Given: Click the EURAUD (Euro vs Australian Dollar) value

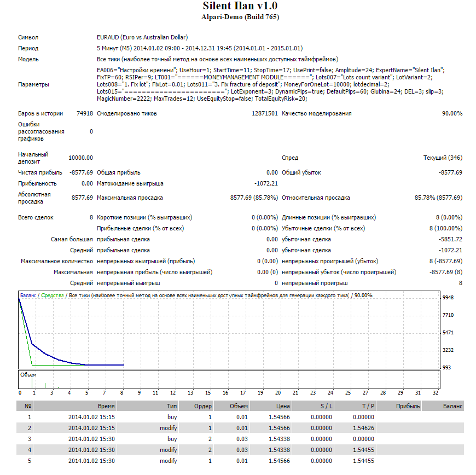Looking at the screenshot, I should tap(142, 37).
